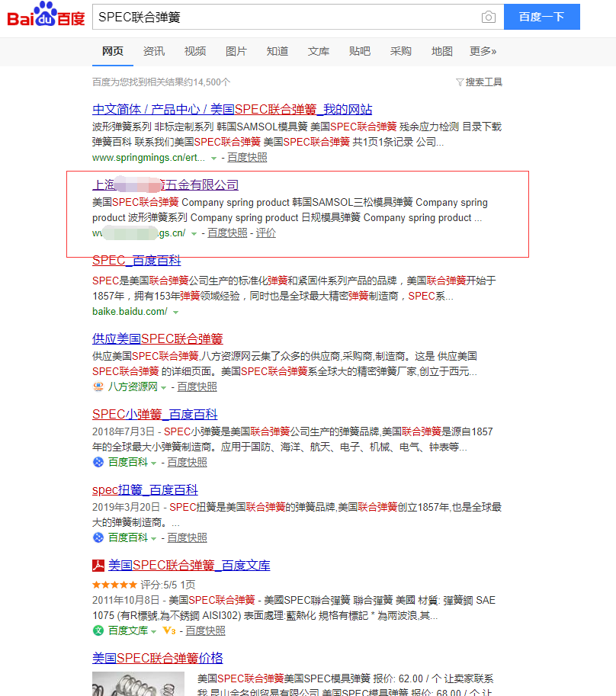
Task: Open the 采购 tab
Action: (x=401, y=52)
